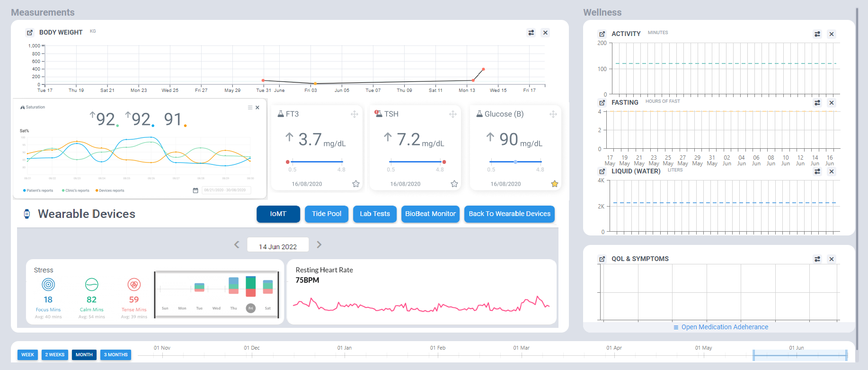
Task: Favorite the TSH result with star
Action: pos(454,184)
